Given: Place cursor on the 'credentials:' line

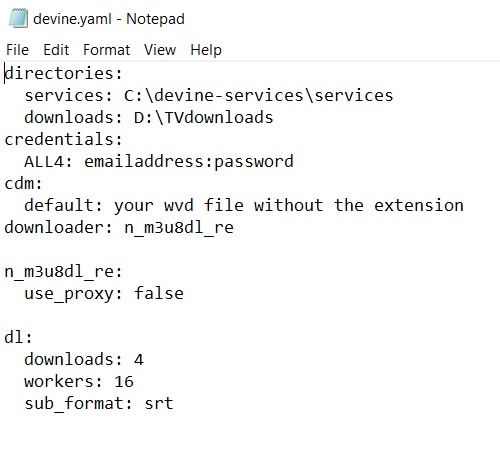Looking at the screenshot, I should pos(64,139).
